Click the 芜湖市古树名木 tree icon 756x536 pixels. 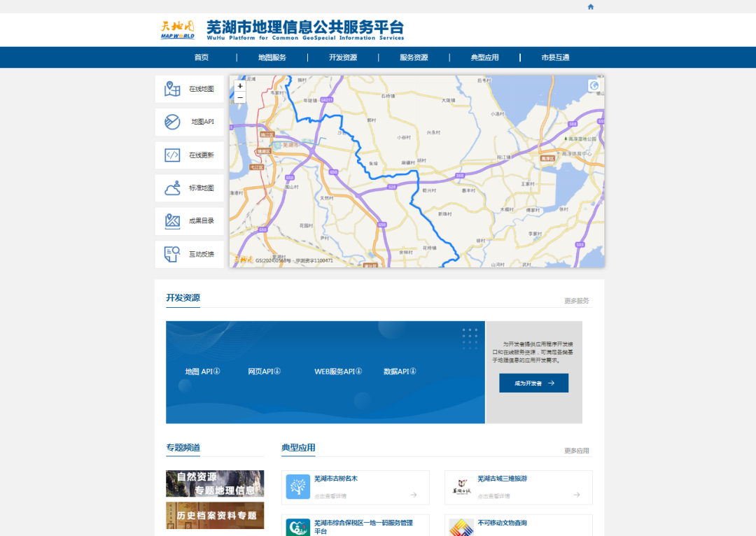pos(298,487)
